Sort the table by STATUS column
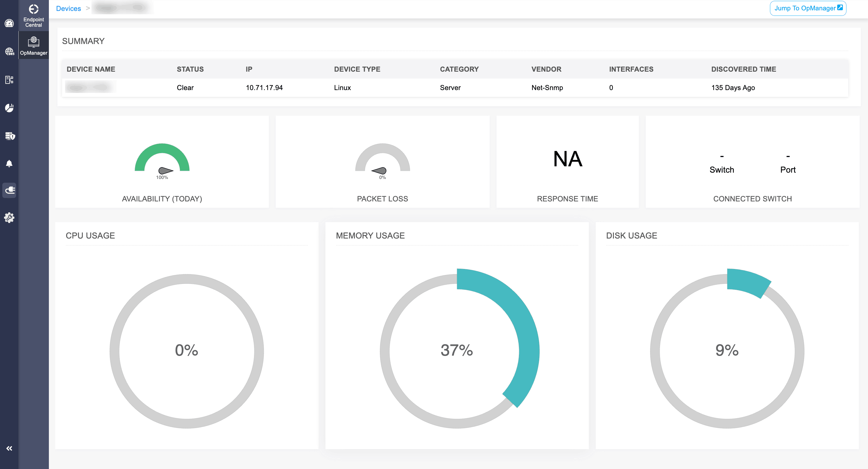 190,69
